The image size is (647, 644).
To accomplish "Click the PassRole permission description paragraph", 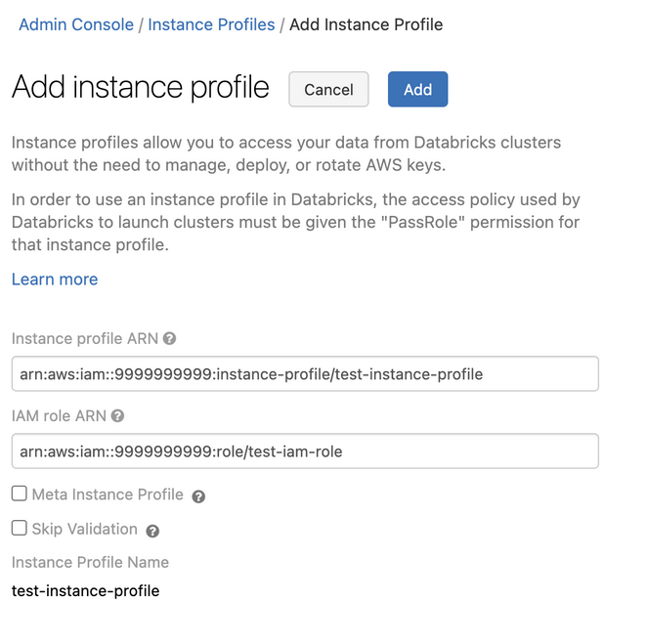I will [x=296, y=222].
